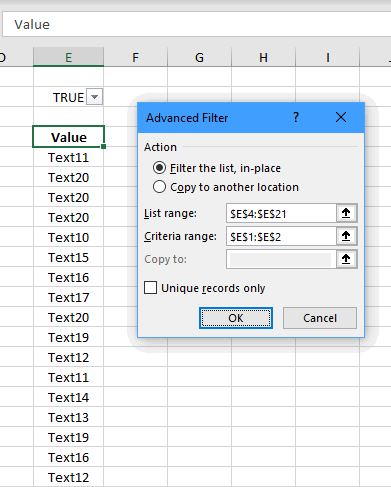
Task: Select column G header
Action: tap(199, 57)
